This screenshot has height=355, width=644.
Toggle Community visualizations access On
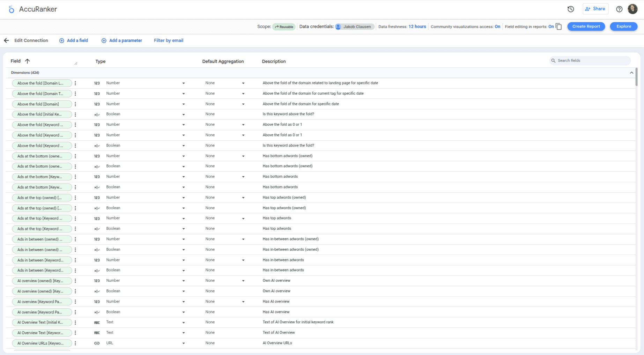[x=497, y=27]
